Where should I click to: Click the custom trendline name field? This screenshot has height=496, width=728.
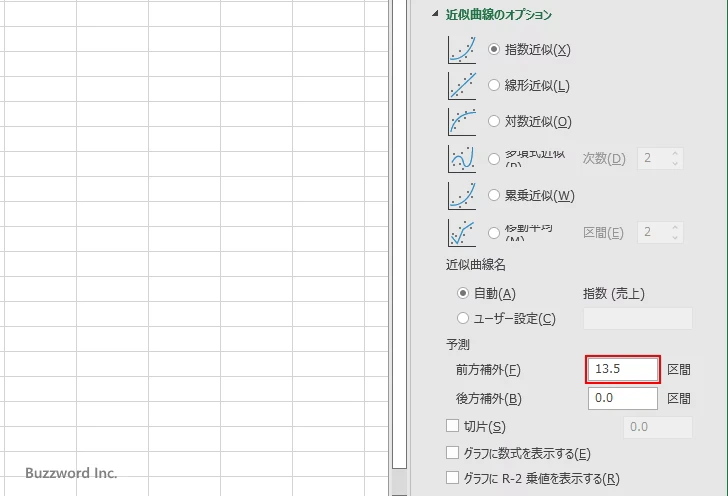(x=637, y=319)
